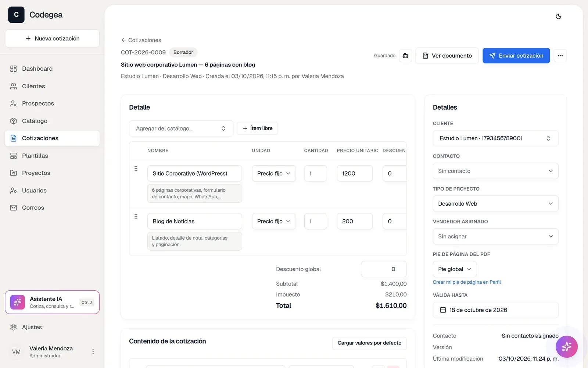Send quote with Enviar cotización

point(516,56)
